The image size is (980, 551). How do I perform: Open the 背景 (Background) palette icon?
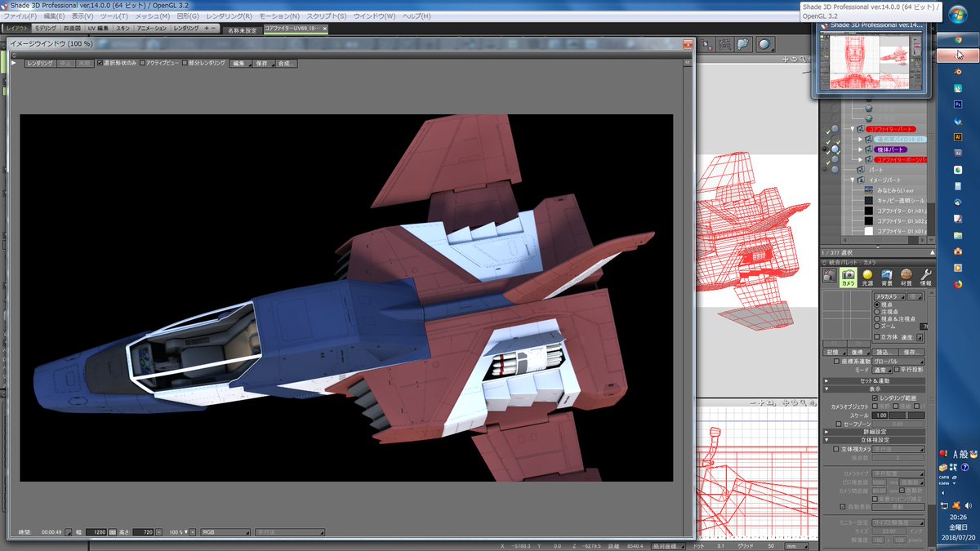click(887, 278)
